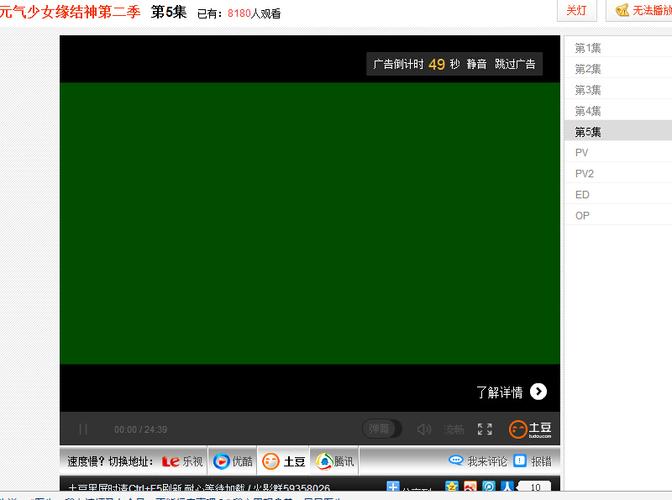Switch source to 腾讯
The image size is (672, 500).
click(x=335, y=461)
